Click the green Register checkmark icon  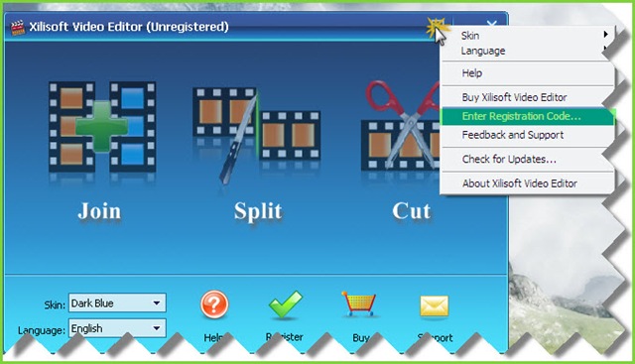click(x=286, y=304)
